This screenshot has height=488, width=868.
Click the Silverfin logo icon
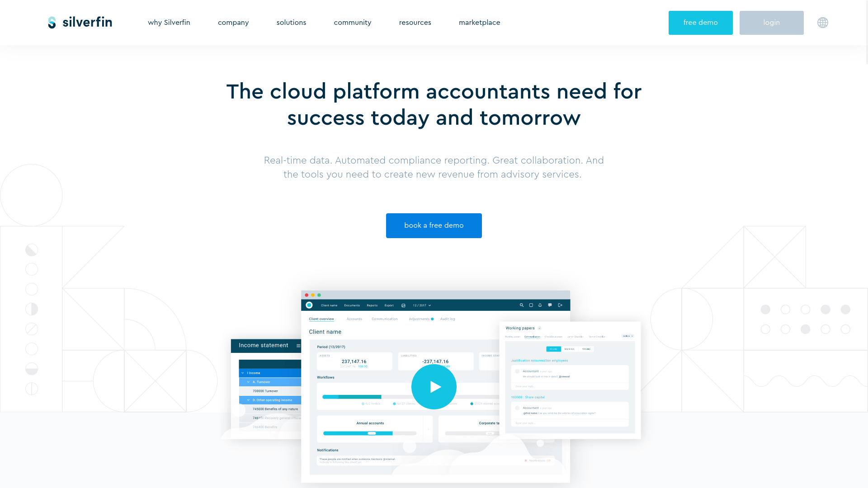click(x=52, y=22)
